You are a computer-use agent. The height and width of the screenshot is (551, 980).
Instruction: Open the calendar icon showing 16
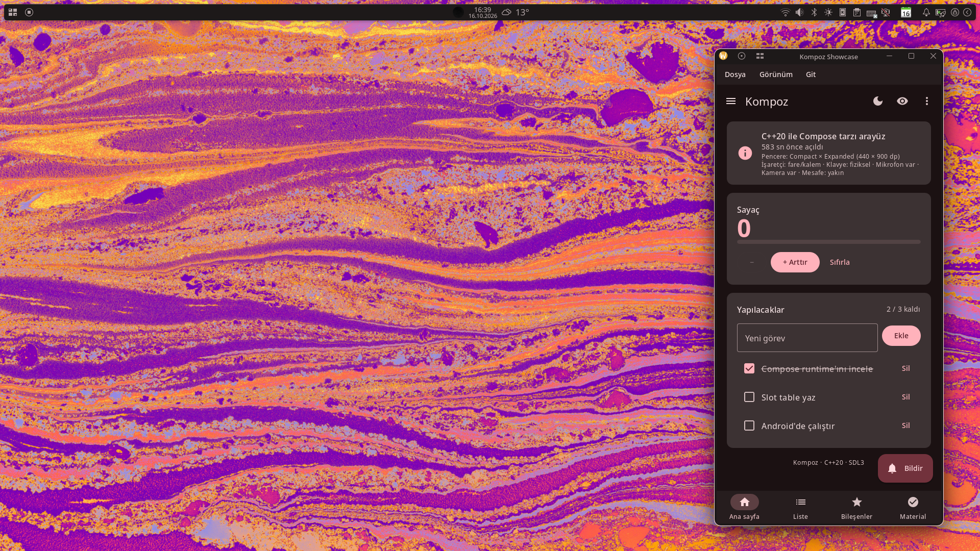[x=906, y=12]
